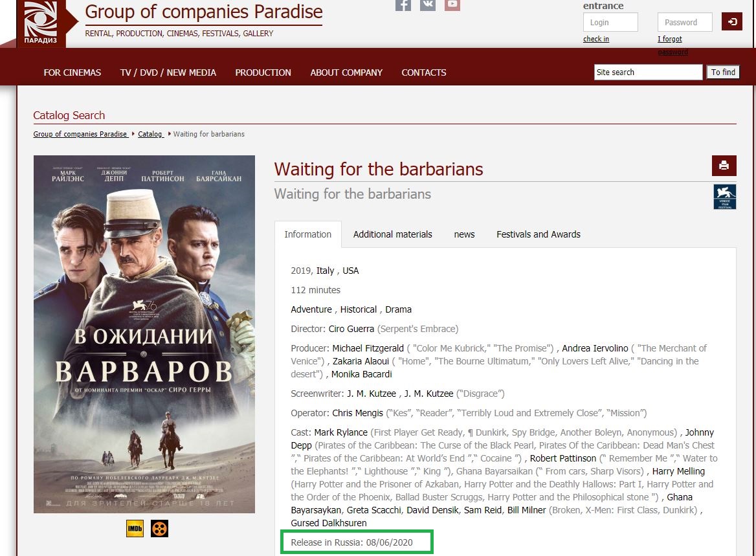Image resolution: width=756 pixels, height=556 pixels.
Task: Open the VK social icon
Action: pos(428,5)
